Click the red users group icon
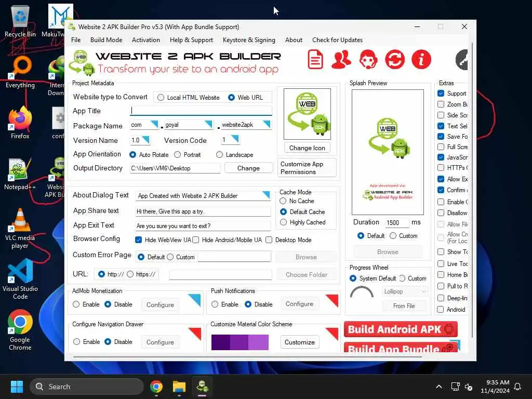The height and width of the screenshot is (399, 532). pos(341,60)
